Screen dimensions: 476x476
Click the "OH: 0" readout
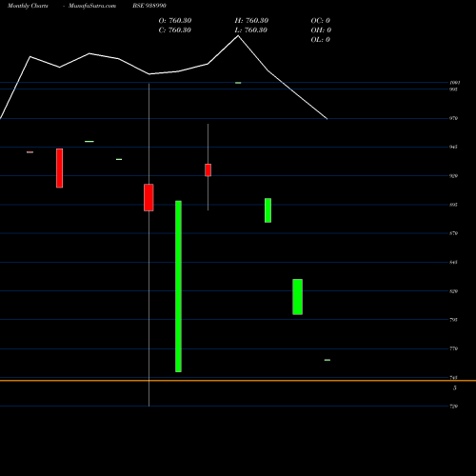point(321,30)
